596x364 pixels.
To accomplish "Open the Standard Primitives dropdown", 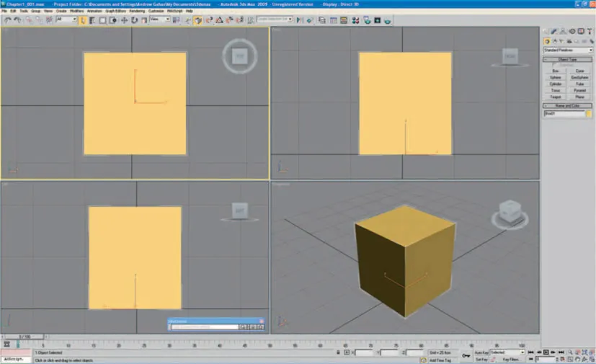I will (568, 50).
